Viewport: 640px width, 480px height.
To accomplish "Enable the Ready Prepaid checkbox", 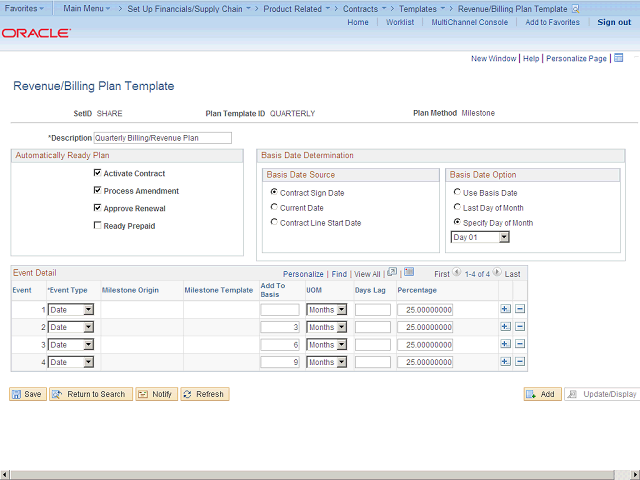I will [97, 226].
